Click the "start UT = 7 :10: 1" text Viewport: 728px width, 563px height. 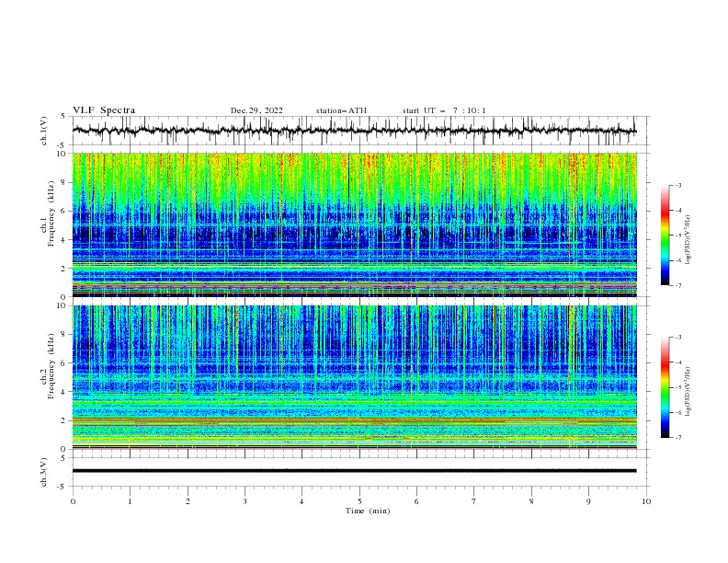point(444,110)
